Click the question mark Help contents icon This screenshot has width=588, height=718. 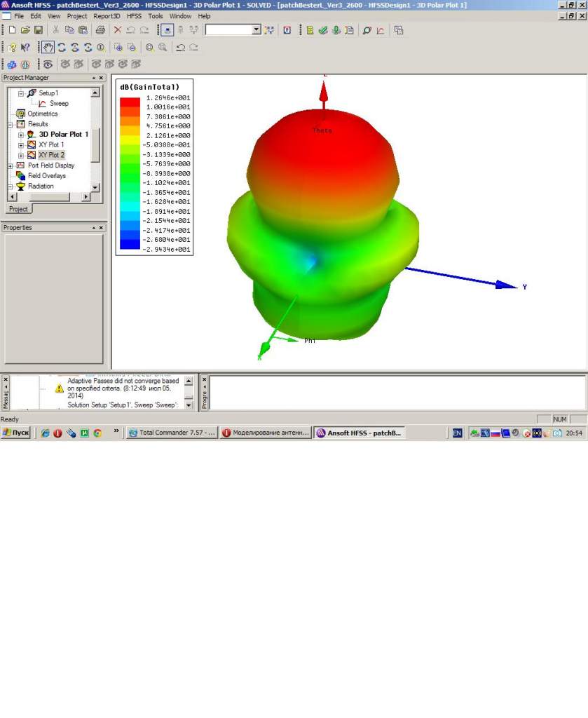tap(13, 47)
